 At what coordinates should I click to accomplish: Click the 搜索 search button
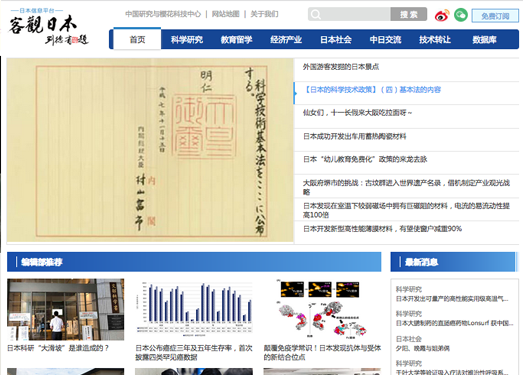409,14
